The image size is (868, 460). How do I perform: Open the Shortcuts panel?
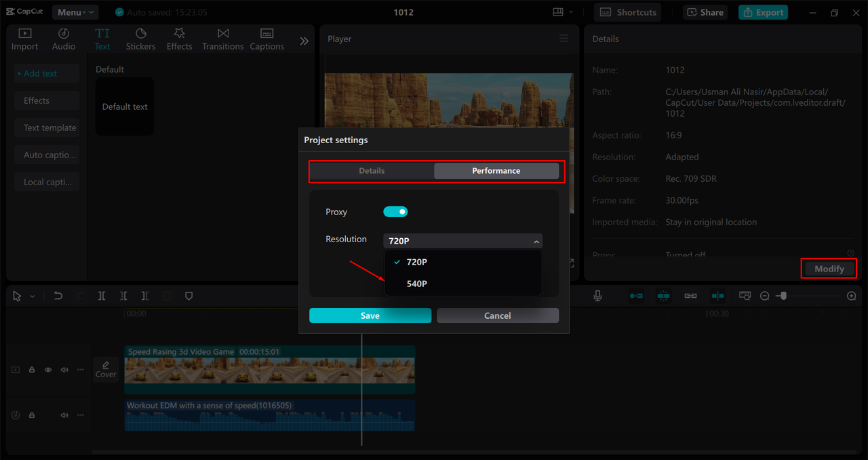pyautogui.click(x=628, y=12)
